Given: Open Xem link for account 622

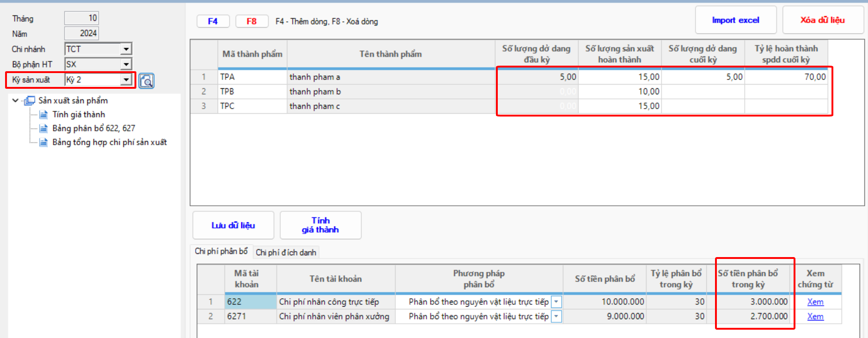Looking at the screenshot, I should (x=815, y=302).
